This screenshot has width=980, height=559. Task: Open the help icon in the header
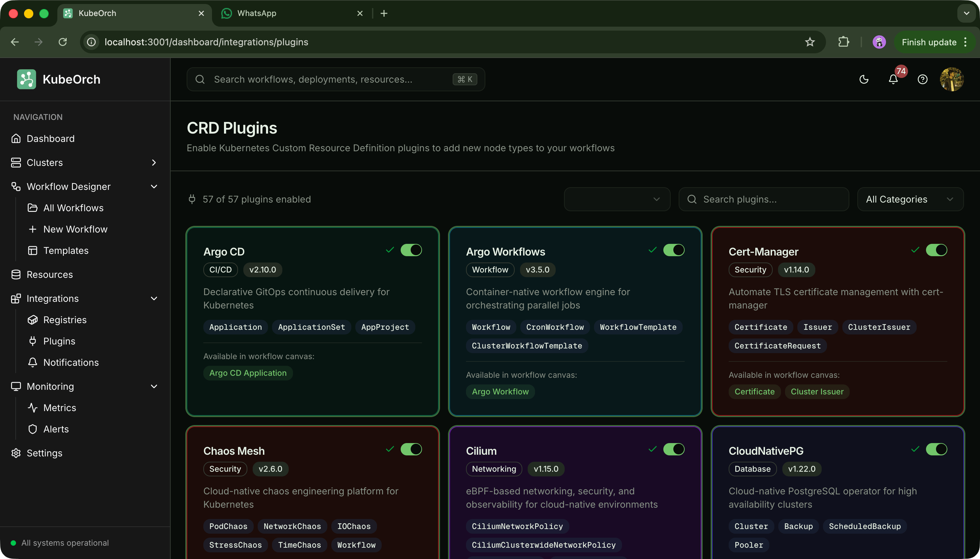coord(922,79)
